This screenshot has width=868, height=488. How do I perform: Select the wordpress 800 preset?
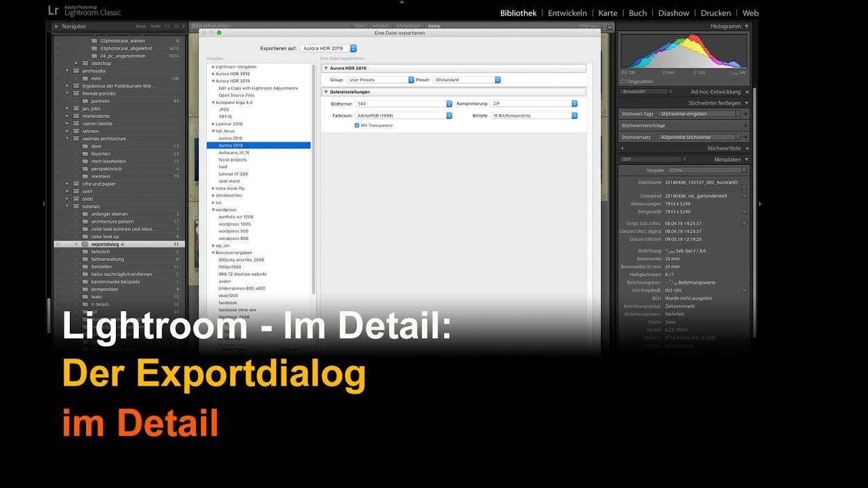pyautogui.click(x=233, y=239)
